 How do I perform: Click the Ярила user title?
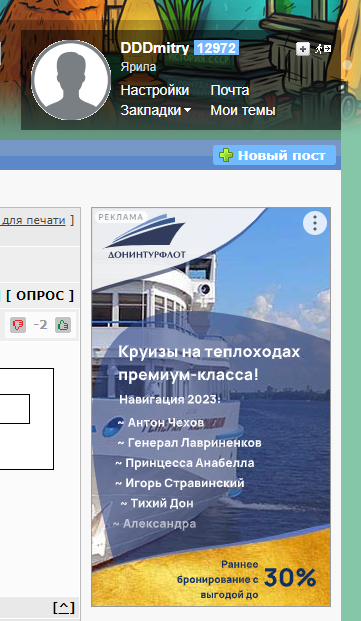click(x=138, y=67)
